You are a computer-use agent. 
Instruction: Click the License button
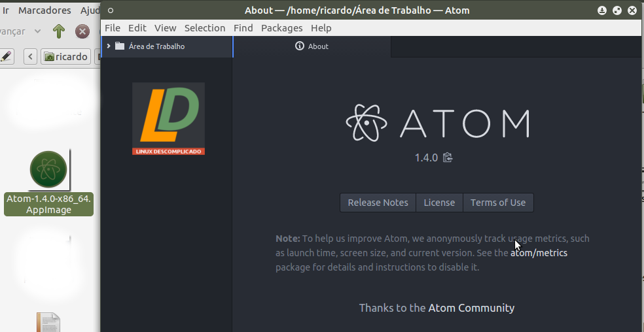coord(439,203)
